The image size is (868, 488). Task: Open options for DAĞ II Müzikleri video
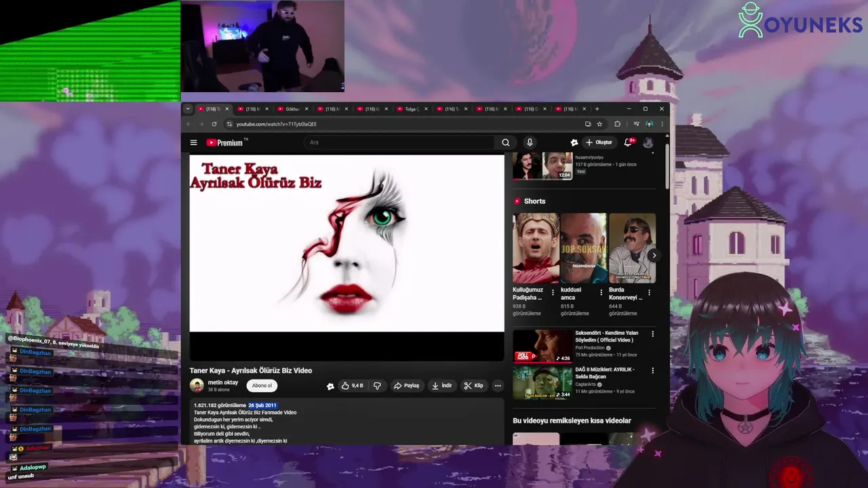pyautogui.click(x=653, y=371)
